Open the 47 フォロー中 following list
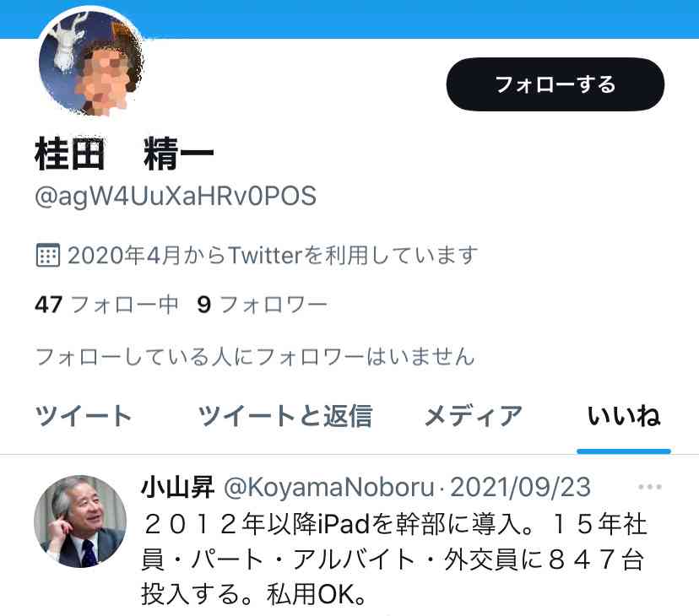699x616 pixels. click(106, 305)
